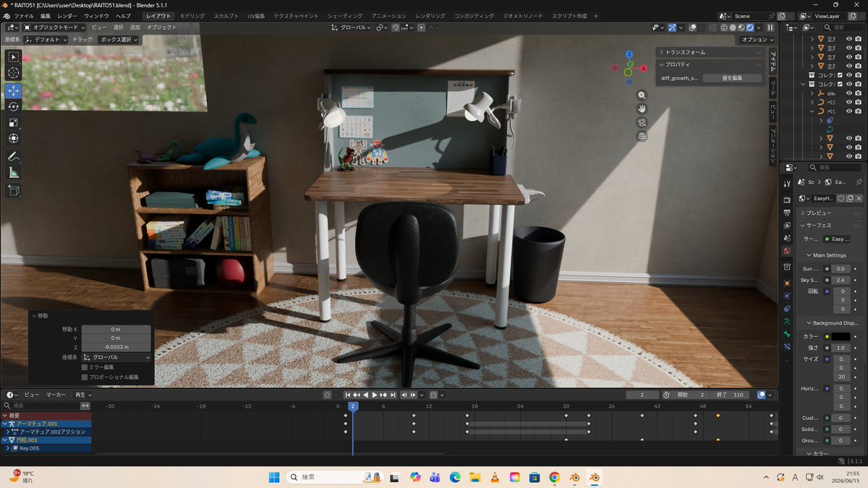Select the Move tool
Screen dimensions: 868x488
point(14,90)
